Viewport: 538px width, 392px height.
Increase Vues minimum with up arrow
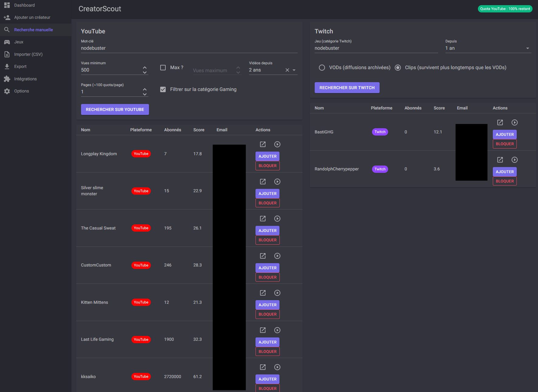145,68
